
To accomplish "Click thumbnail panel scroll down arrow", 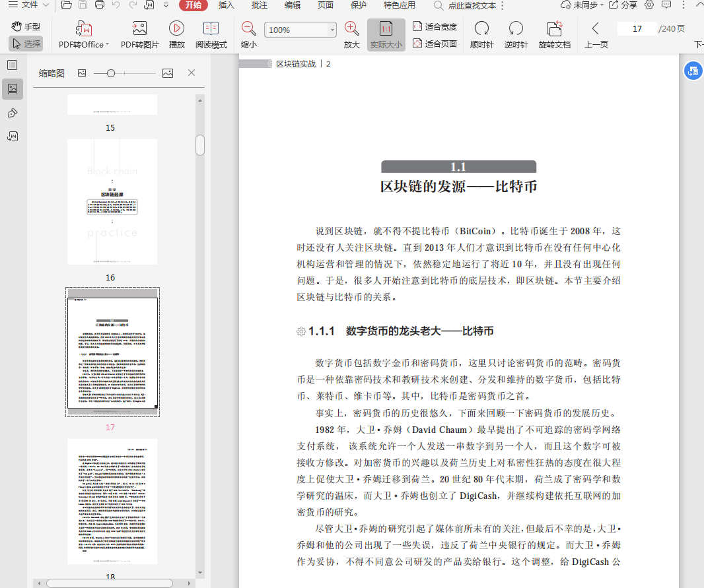I will pos(200,573).
